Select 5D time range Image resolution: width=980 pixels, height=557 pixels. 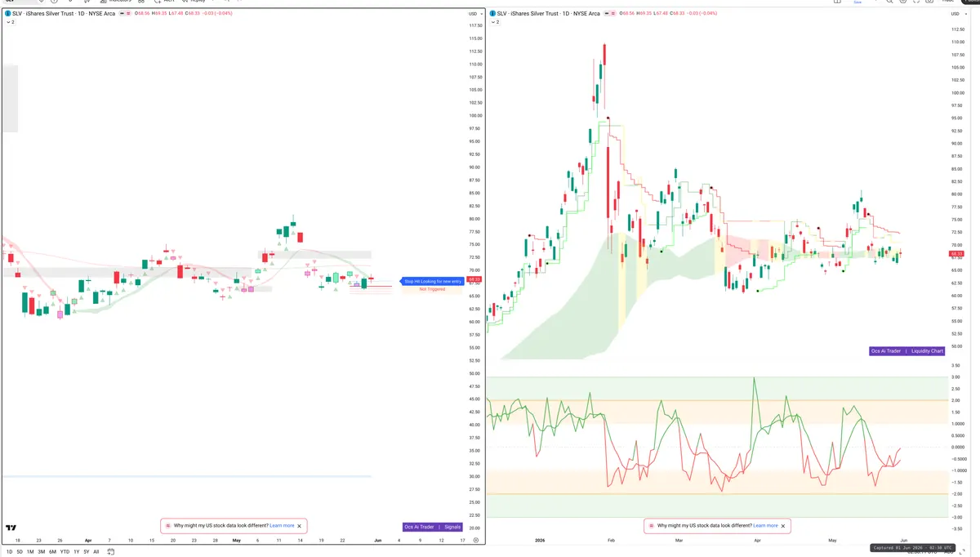click(x=20, y=552)
